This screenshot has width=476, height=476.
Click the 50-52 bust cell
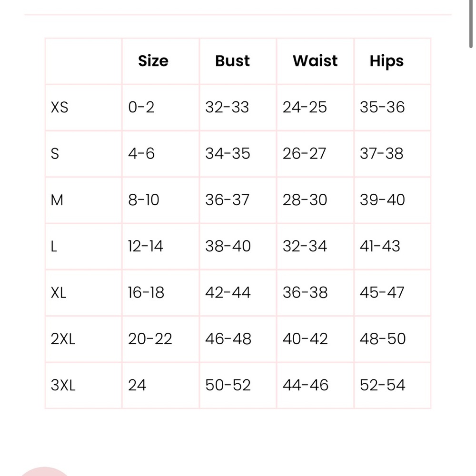(x=228, y=386)
